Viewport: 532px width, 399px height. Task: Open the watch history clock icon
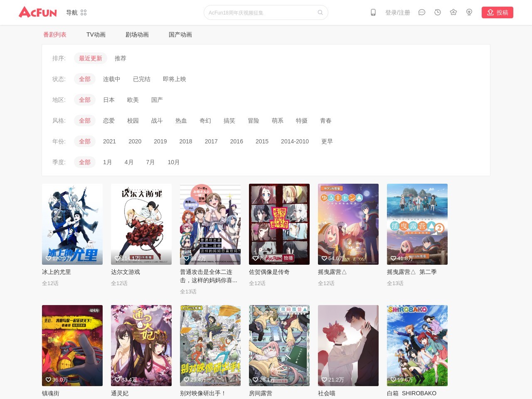[x=438, y=12]
